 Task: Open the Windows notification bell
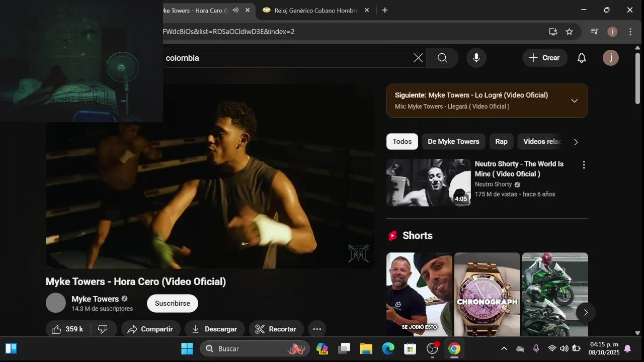[627, 348]
